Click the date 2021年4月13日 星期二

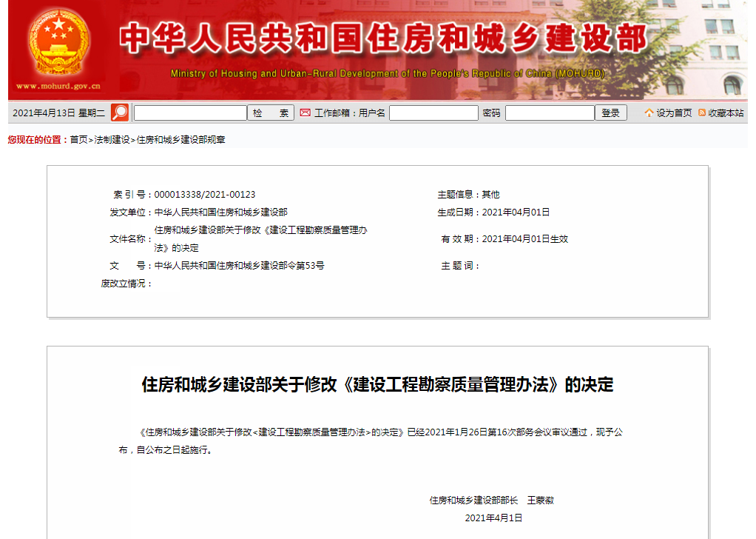[x=58, y=113]
